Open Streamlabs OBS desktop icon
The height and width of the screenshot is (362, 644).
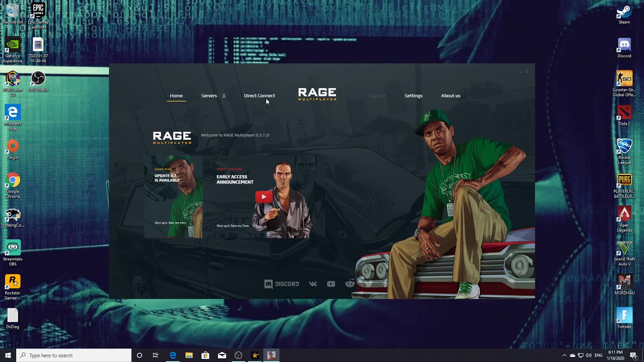(13, 253)
